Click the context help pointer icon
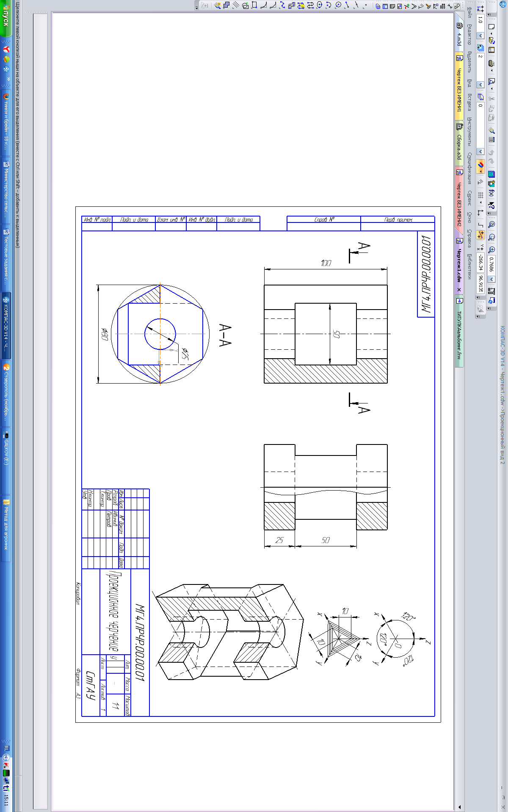Image resolution: width=508 pixels, height=812 pixels. pos(491,205)
